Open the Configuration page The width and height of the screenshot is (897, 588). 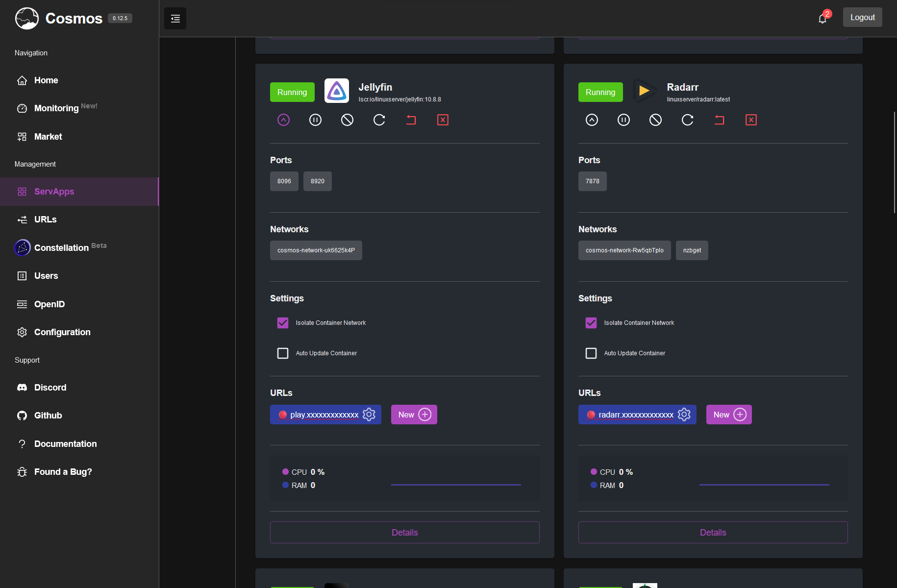(x=79, y=332)
